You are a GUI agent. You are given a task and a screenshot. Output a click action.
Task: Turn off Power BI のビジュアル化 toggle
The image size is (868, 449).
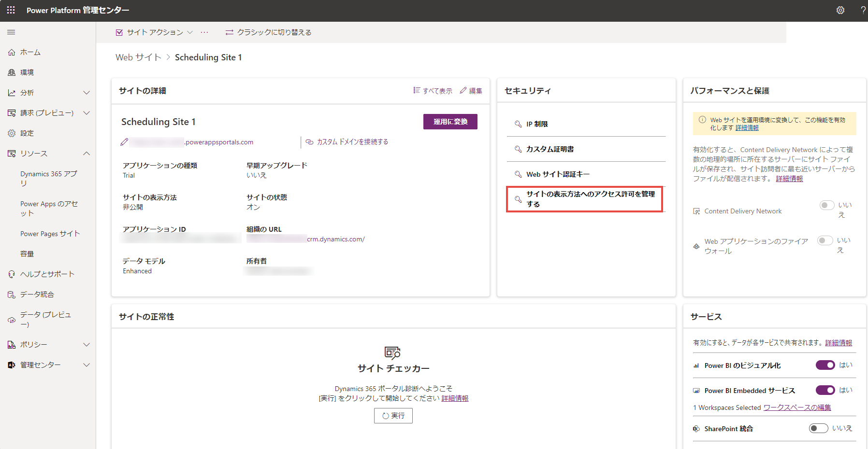825,365
